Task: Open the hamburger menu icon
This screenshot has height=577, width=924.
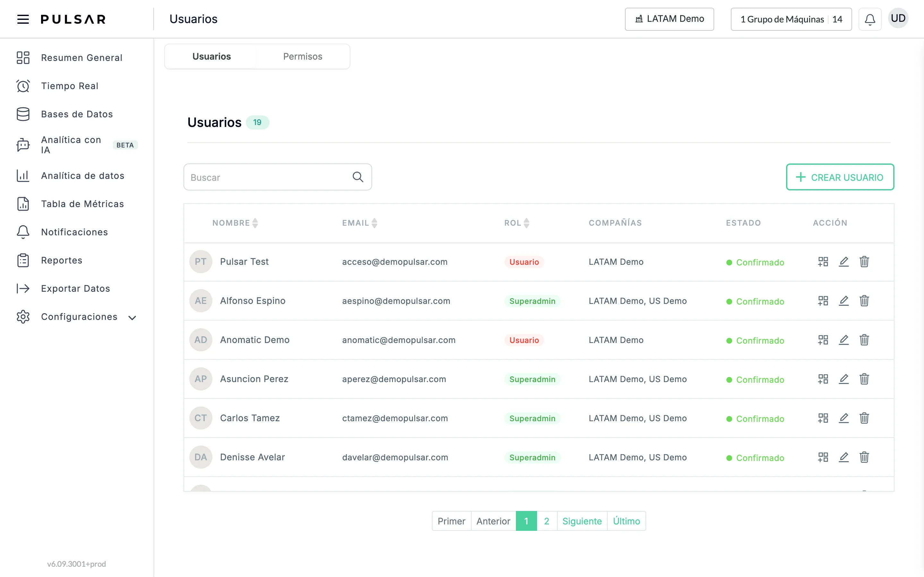Action: click(x=23, y=19)
